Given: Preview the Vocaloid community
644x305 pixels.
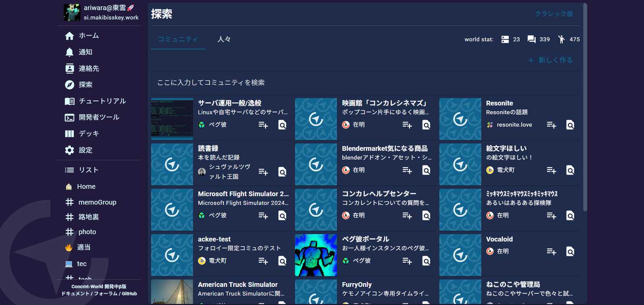Looking at the screenshot, I should tap(570, 251).
